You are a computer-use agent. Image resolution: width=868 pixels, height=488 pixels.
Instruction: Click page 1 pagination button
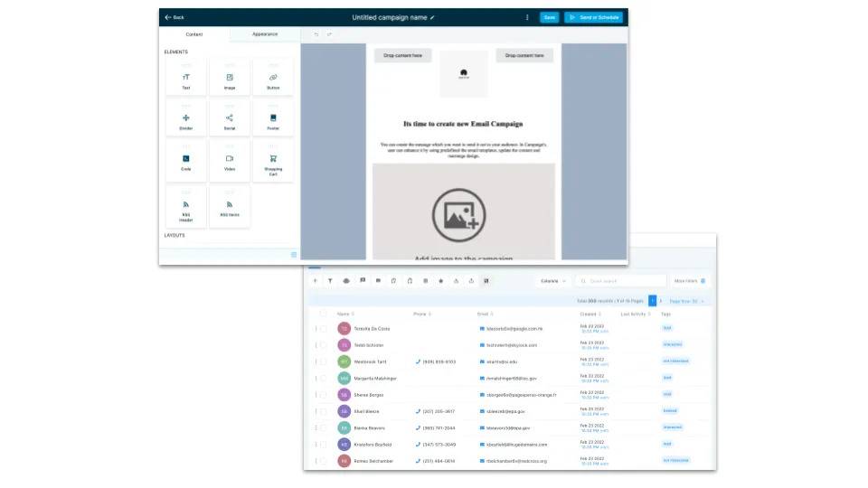[x=652, y=301]
